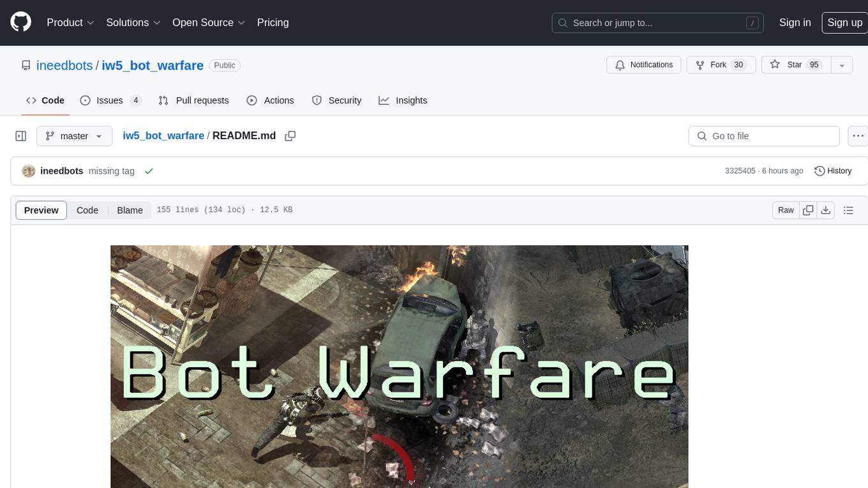Copy raw file contents
The width and height of the screenshot is (868, 488).
click(x=808, y=210)
